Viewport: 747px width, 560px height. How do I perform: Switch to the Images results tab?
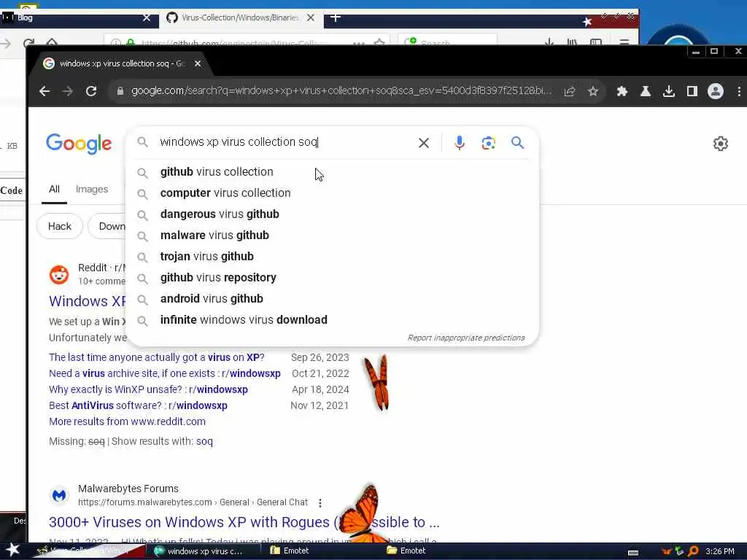tap(92, 190)
